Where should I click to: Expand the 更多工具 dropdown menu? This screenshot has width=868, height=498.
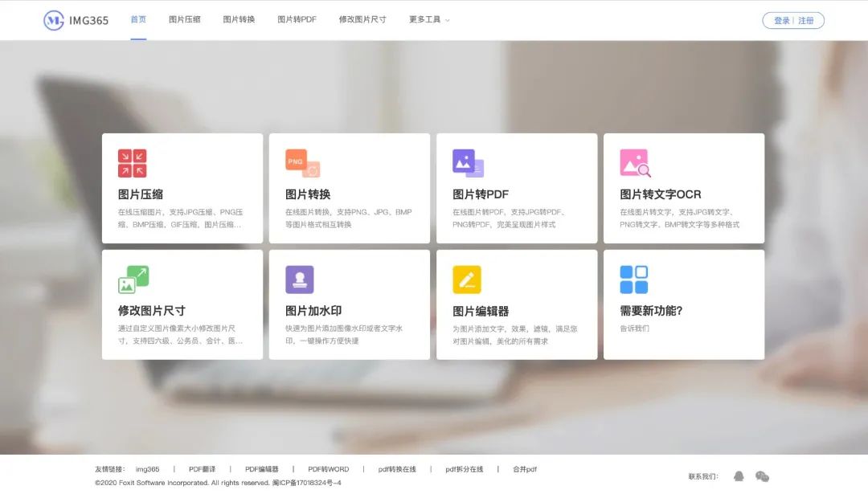pos(429,19)
